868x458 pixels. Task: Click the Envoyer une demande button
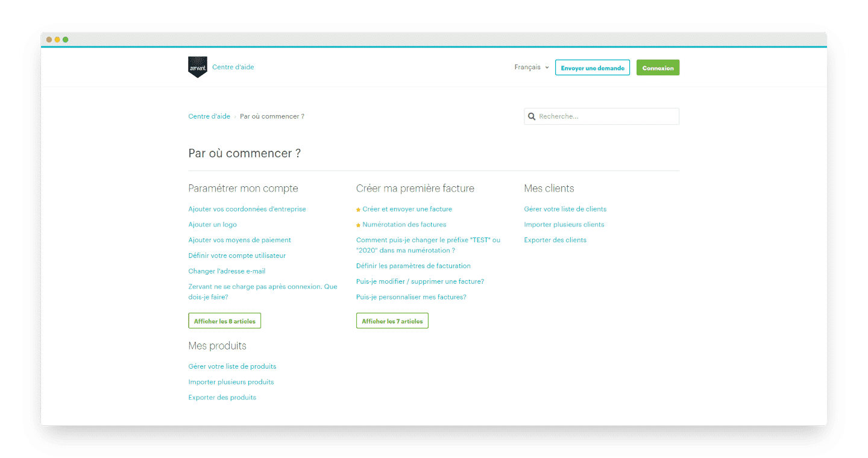[593, 67]
